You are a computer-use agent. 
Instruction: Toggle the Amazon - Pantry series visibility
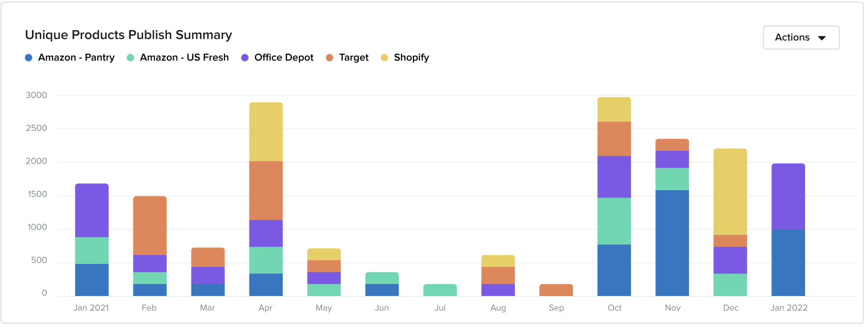76,58
